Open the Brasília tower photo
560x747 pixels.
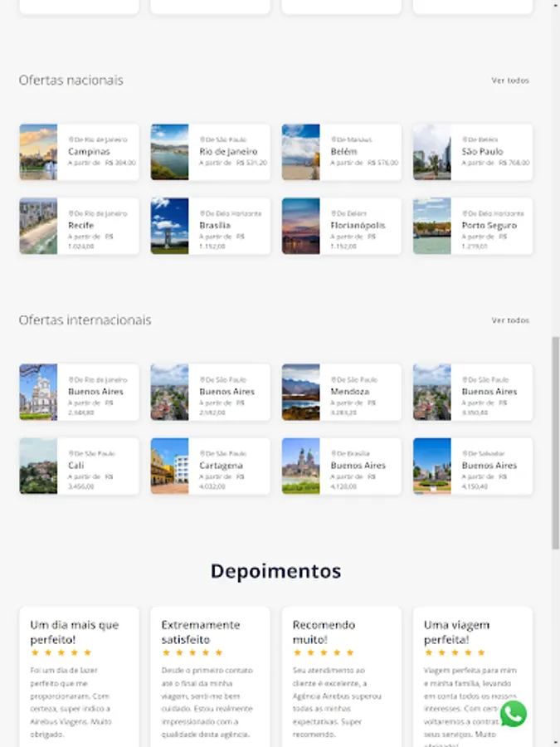click(169, 226)
